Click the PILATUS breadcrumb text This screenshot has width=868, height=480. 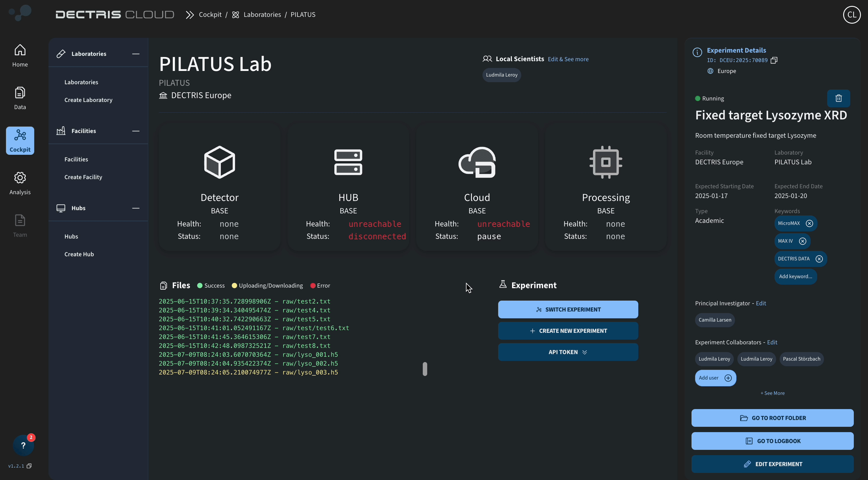pos(302,14)
